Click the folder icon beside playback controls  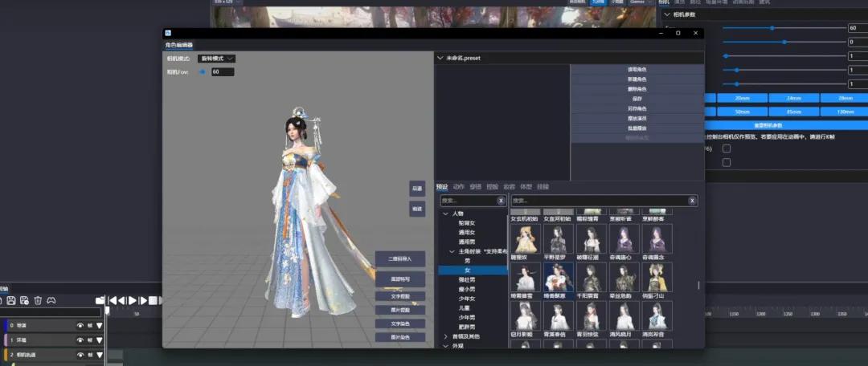[x=100, y=300]
